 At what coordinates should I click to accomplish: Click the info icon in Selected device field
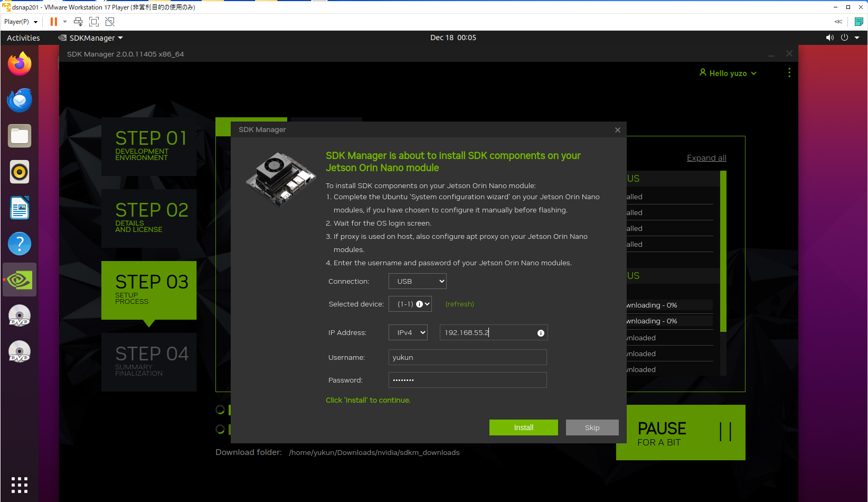[x=419, y=304]
